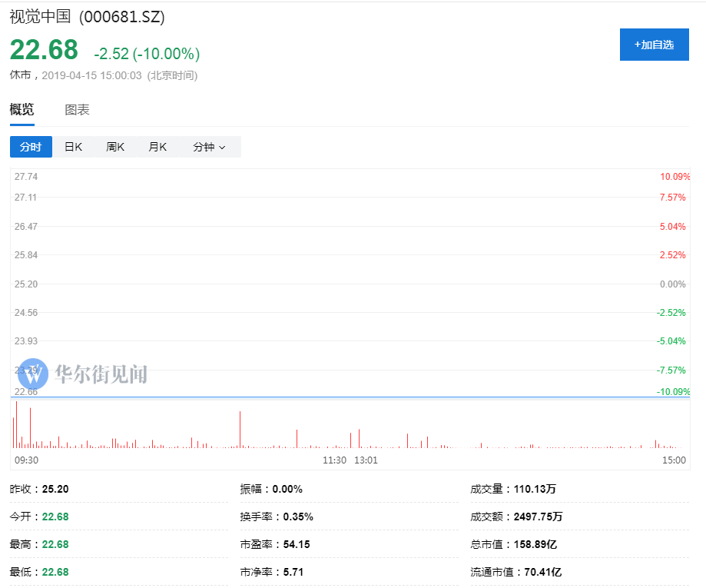706x588 pixels.
Task: Click the 11:30 timeline label
Action: coord(333,459)
